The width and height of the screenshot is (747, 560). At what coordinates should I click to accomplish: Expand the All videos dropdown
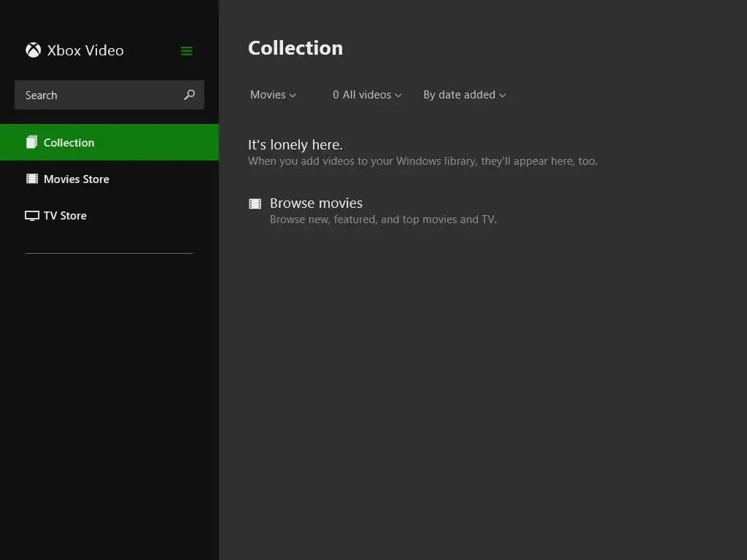click(x=367, y=95)
